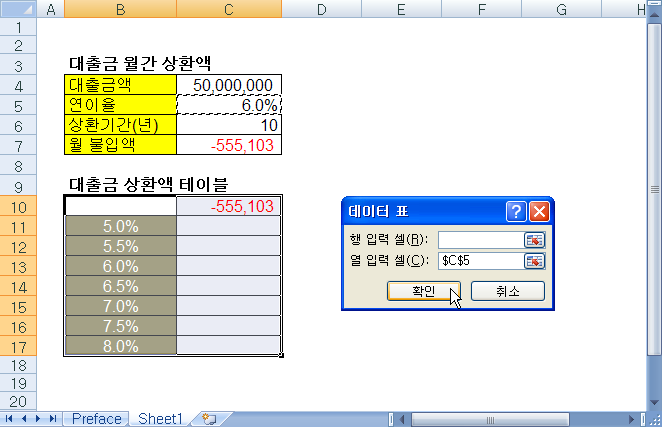
Task: Click the vertical scrollbar thumb
Action: [654, 189]
